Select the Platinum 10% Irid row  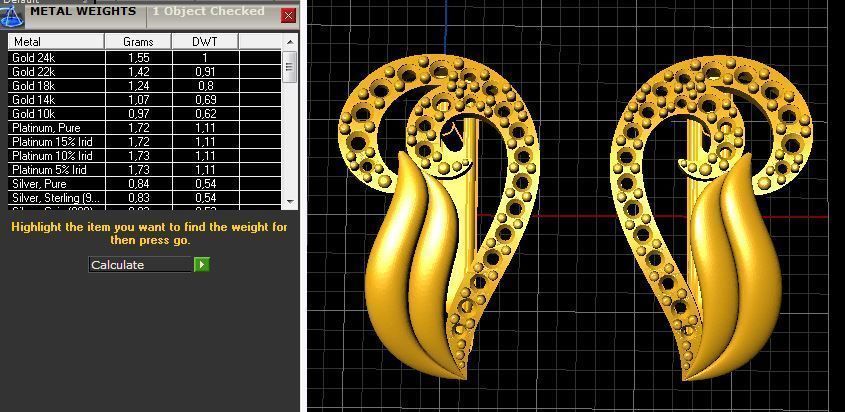click(x=144, y=156)
